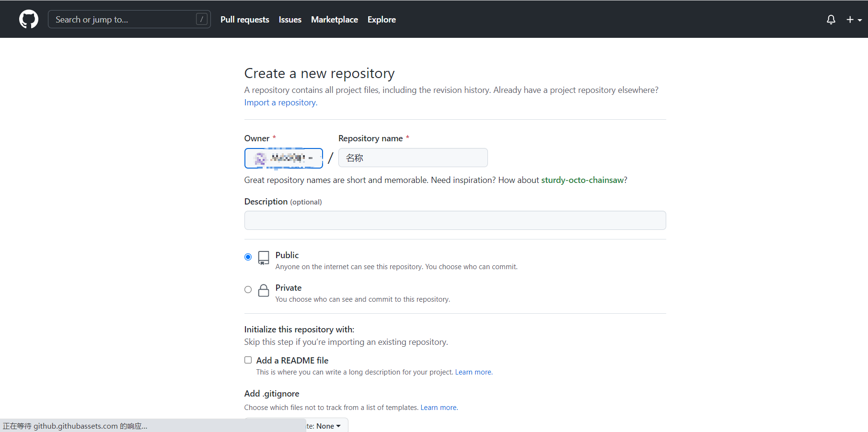Use the suggested name sturdy-octo-chainsaw
Image resolution: width=868 pixels, height=432 pixels.
tap(582, 180)
